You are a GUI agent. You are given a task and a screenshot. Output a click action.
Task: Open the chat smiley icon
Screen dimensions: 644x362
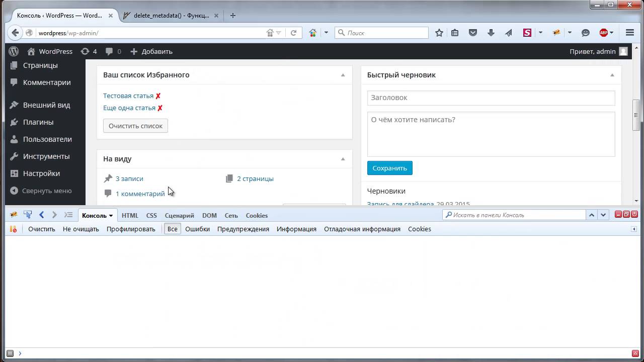(x=586, y=33)
